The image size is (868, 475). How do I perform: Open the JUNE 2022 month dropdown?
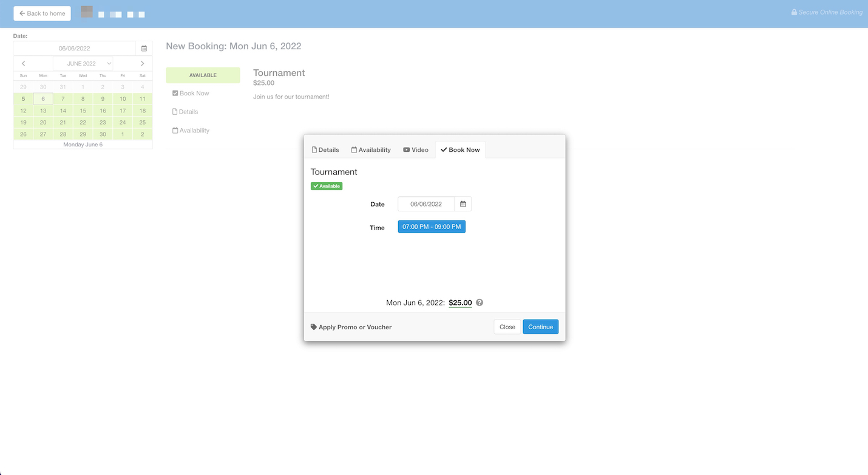tap(83, 64)
